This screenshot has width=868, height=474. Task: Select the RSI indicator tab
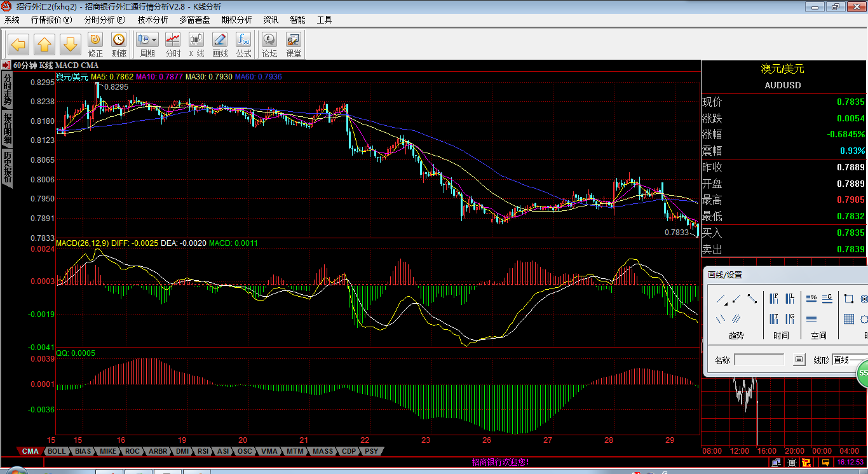coord(203,451)
